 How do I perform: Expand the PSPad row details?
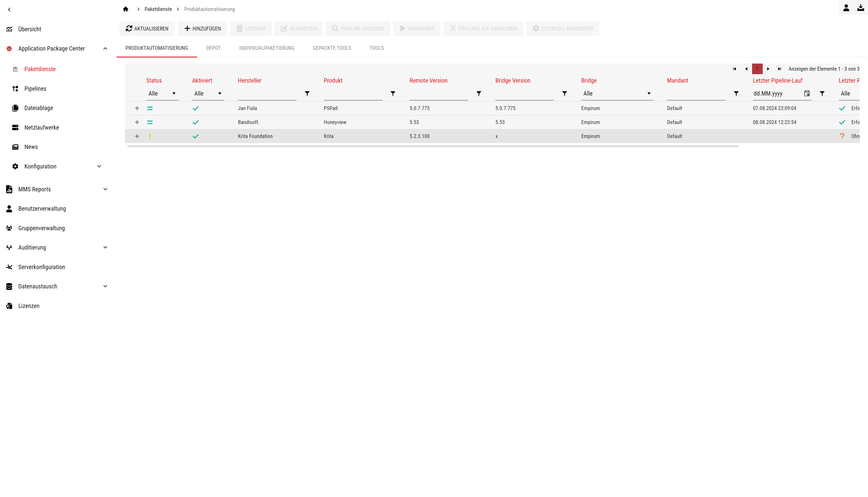pyautogui.click(x=137, y=108)
